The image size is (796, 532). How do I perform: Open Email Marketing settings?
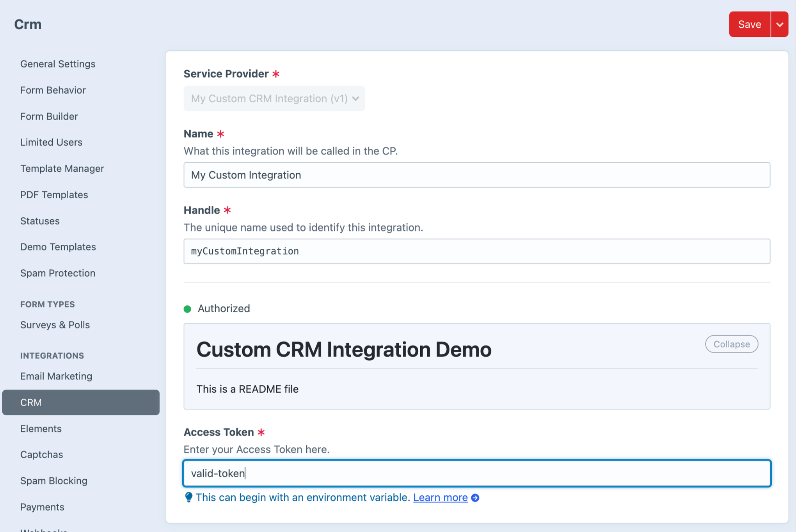(x=56, y=376)
